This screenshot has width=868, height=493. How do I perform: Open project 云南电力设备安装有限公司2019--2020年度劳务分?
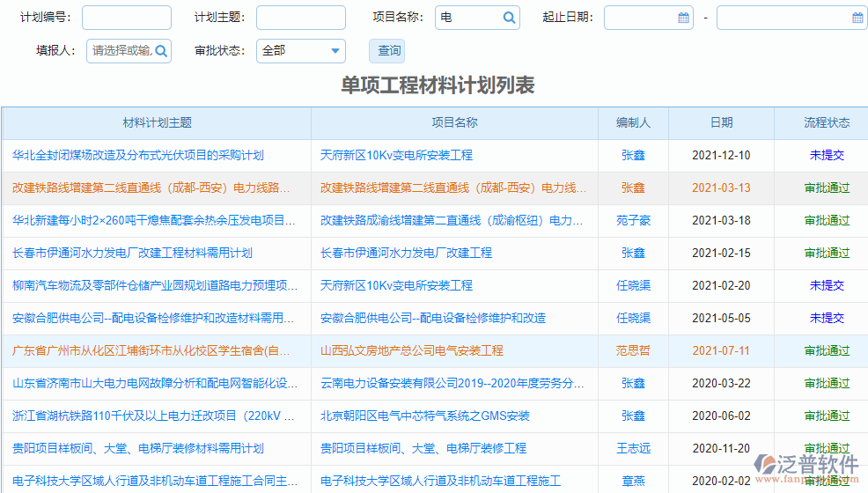pyautogui.click(x=452, y=384)
